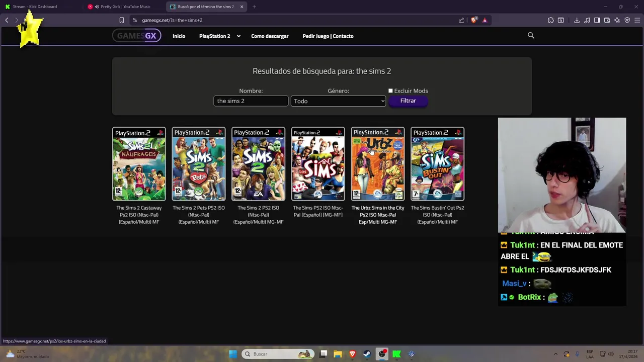The height and width of the screenshot is (362, 644).
Task: Click the Filtrar button
Action: pyautogui.click(x=408, y=101)
